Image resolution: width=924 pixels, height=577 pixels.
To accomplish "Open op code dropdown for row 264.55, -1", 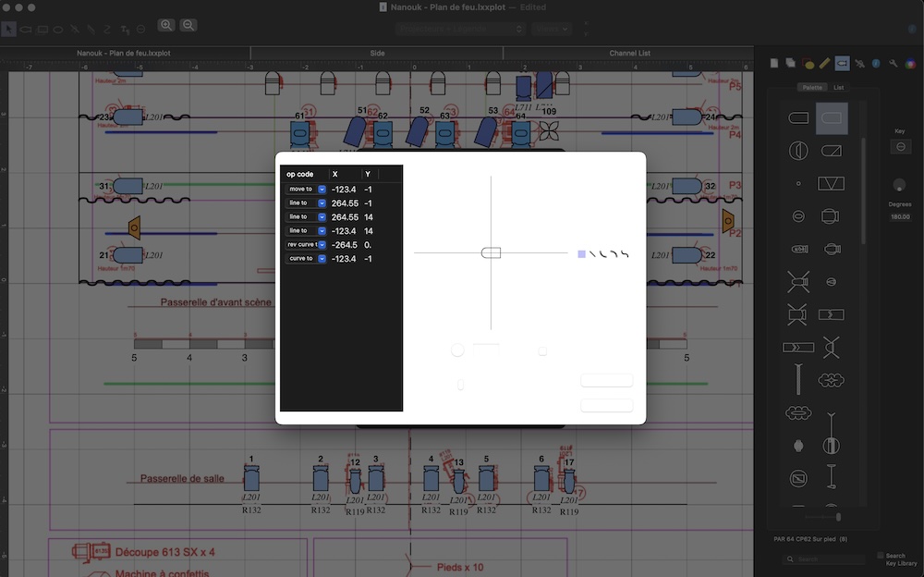I will click(x=305, y=203).
